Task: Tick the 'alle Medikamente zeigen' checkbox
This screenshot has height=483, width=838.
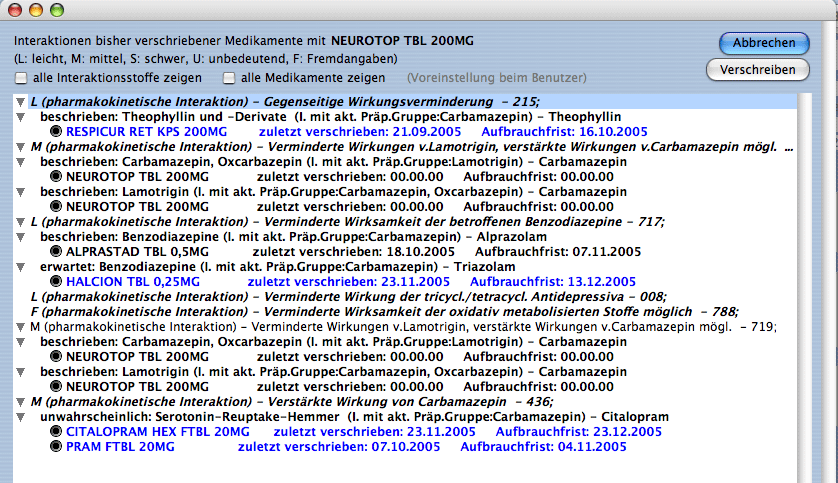Action: [x=229, y=78]
